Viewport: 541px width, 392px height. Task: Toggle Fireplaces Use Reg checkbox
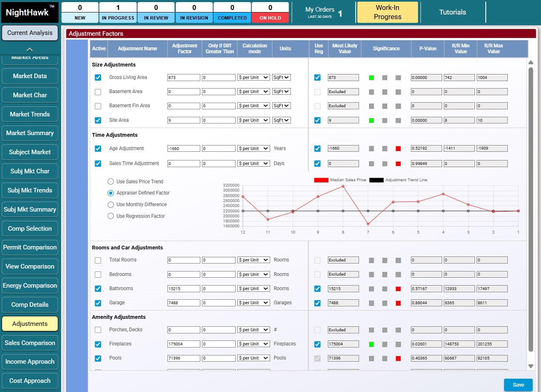click(317, 344)
